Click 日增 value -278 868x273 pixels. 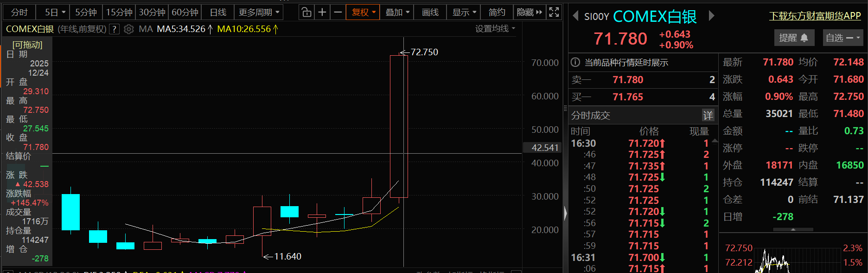point(783,217)
